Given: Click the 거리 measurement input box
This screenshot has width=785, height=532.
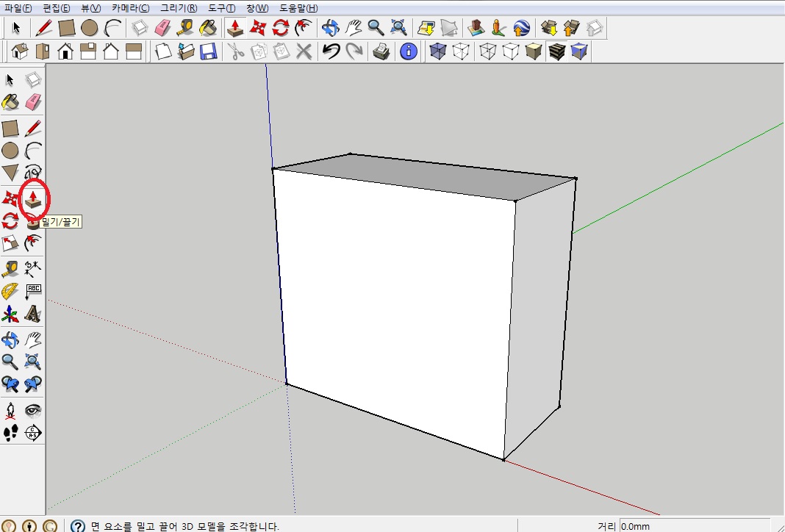Looking at the screenshot, I should (x=694, y=526).
